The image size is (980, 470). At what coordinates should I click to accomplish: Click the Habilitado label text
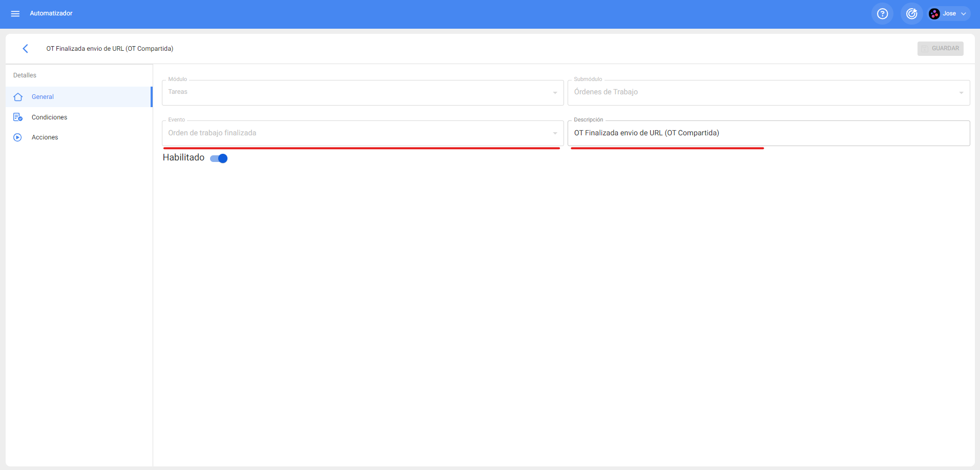point(183,158)
